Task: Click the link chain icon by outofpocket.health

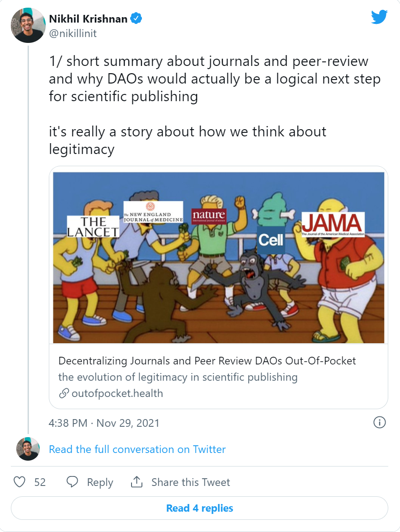Action: [64, 393]
